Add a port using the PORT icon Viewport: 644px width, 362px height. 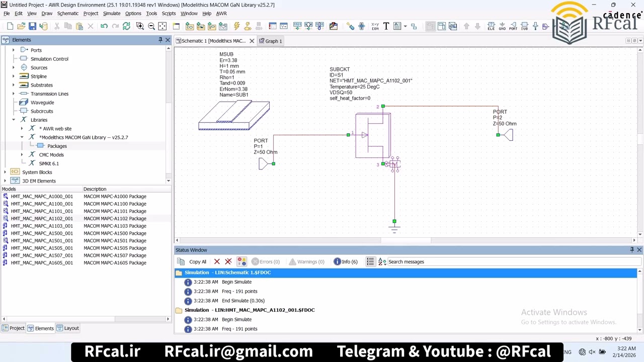coord(513,26)
